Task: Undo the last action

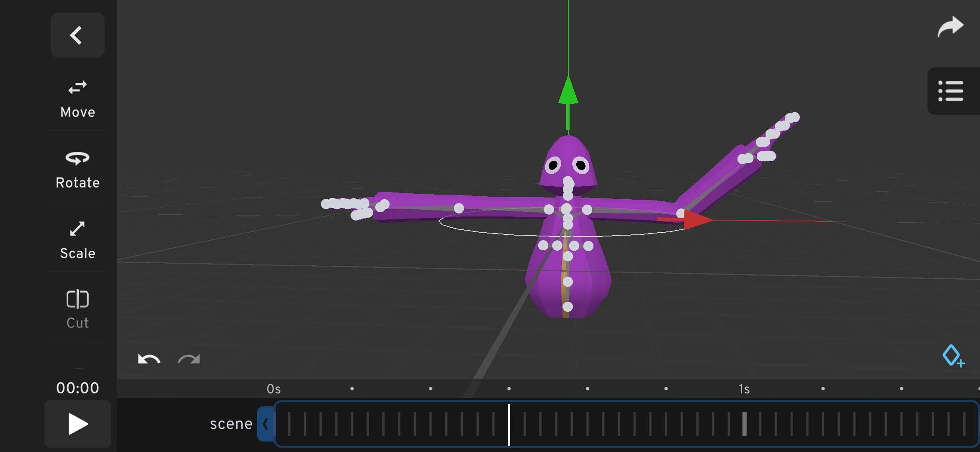Action: pos(149,359)
